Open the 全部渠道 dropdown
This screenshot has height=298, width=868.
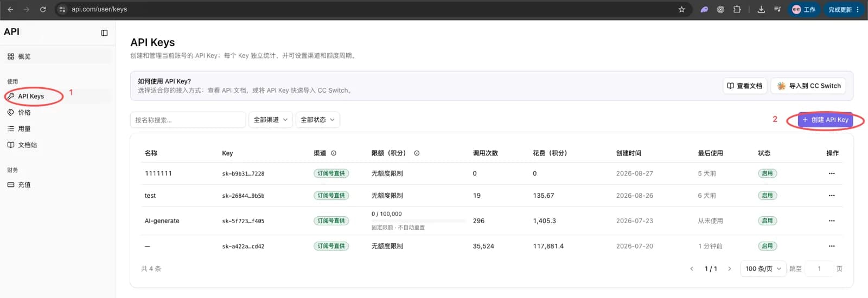(x=271, y=120)
